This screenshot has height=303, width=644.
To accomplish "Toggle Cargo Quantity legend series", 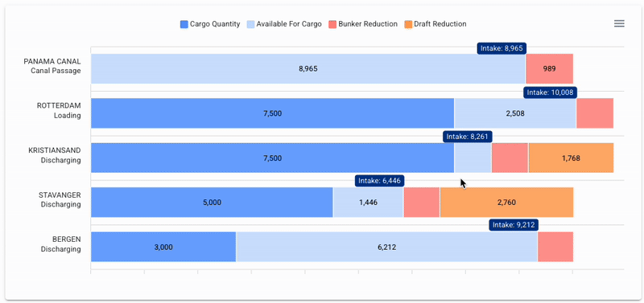I will (x=210, y=24).
